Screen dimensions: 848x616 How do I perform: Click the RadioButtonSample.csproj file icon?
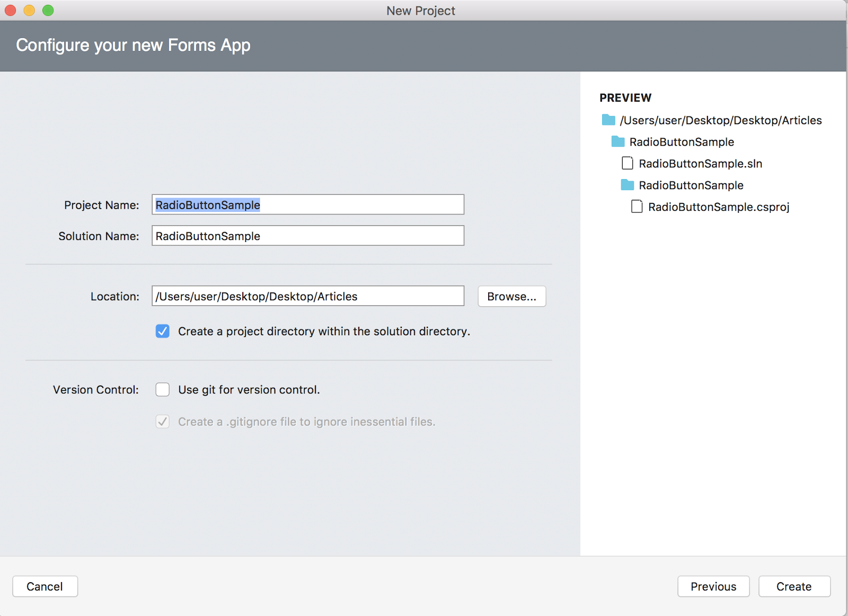coord(637,207)
